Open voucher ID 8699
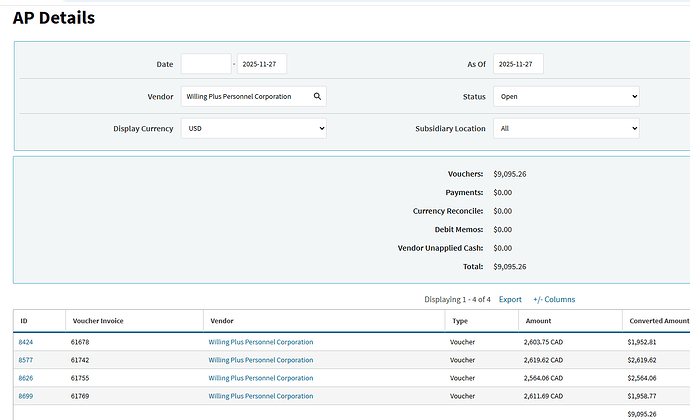The image size is (690, 420). point(26,396)
